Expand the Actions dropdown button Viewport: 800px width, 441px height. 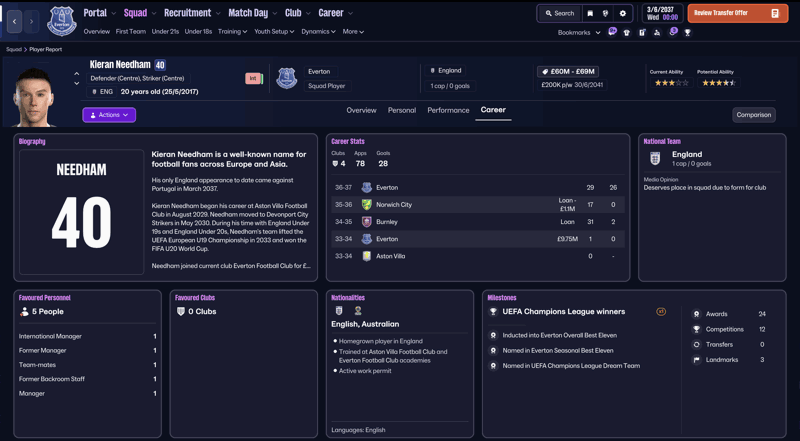coord(109,115)
